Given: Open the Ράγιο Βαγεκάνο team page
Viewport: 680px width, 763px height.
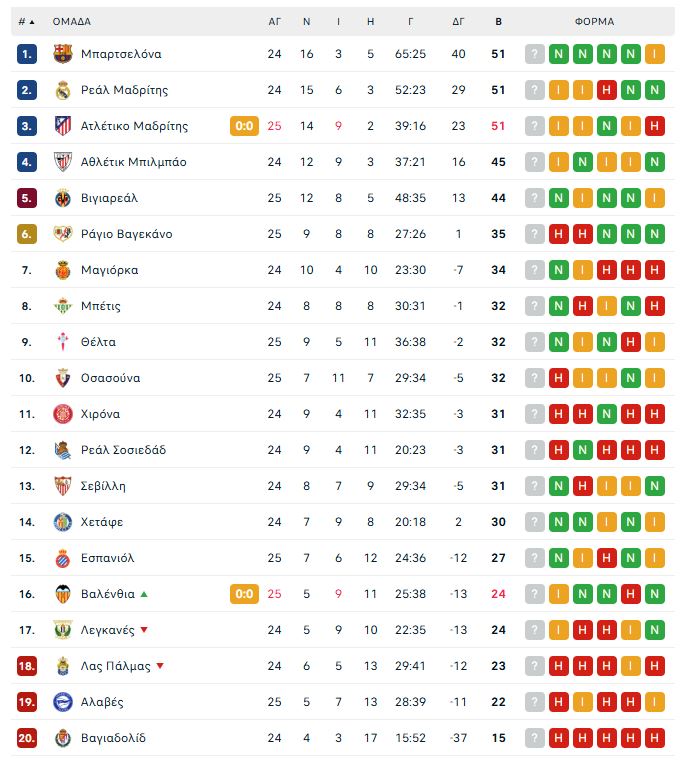Looking at the screenshot, I should pos(127,234).
